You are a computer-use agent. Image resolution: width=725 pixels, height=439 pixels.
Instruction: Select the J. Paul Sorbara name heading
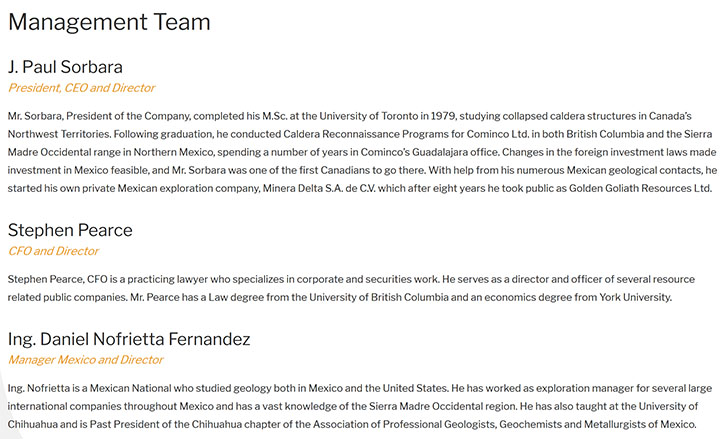click(65, 67)
